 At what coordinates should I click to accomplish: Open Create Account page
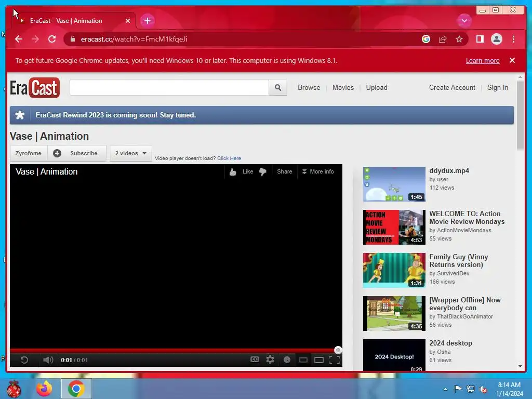(452, 87)
